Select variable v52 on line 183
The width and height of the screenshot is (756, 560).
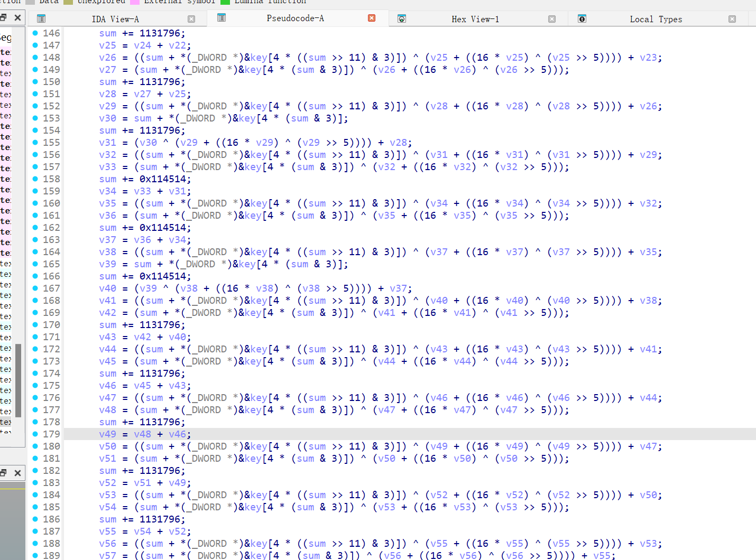click(x=107, y=483)
